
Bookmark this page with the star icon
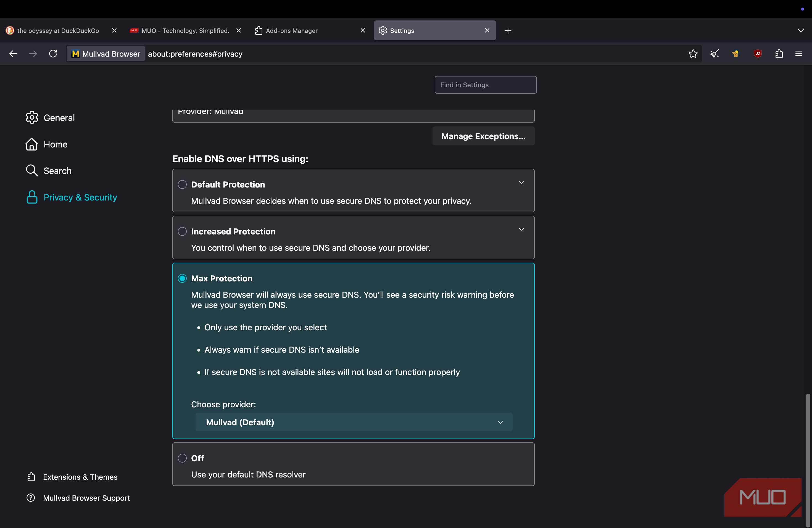click(693, 54)
